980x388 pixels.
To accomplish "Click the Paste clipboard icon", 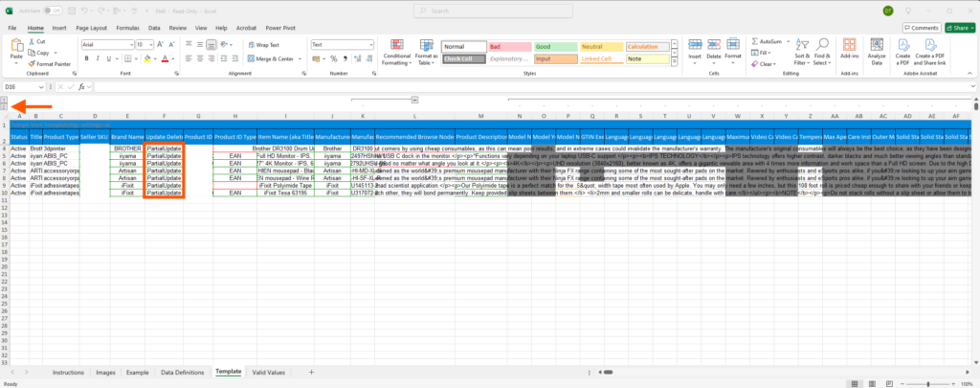I will 16,45.
